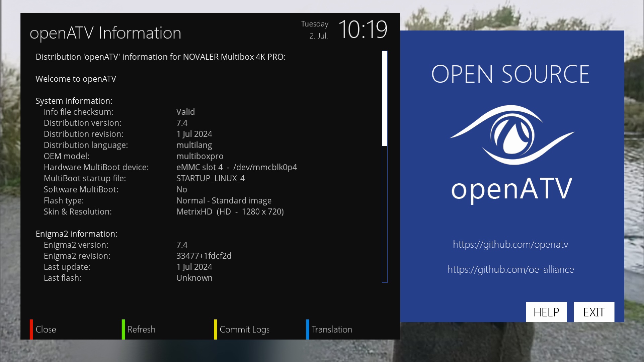The image size is (644, 362).
Task: Select the Enigma2 revision value
Action: coord(204,256)
